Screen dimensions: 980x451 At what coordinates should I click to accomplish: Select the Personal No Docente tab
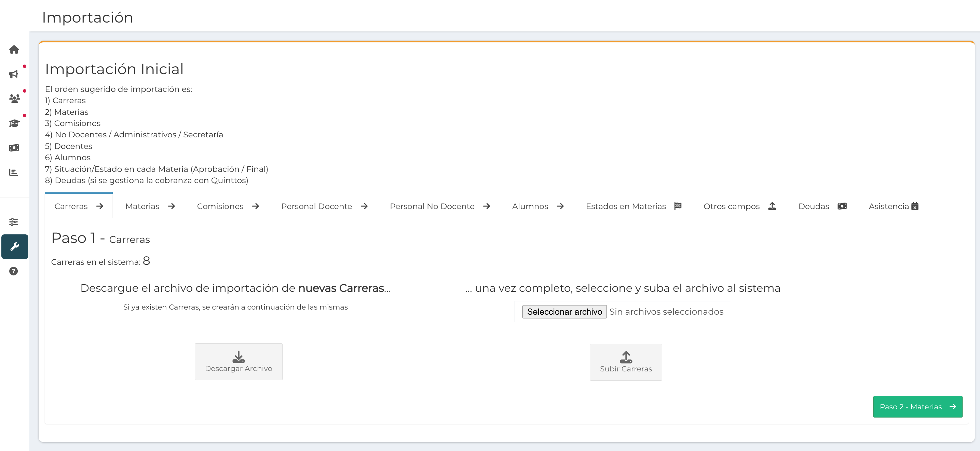click(x=439, y=206)
